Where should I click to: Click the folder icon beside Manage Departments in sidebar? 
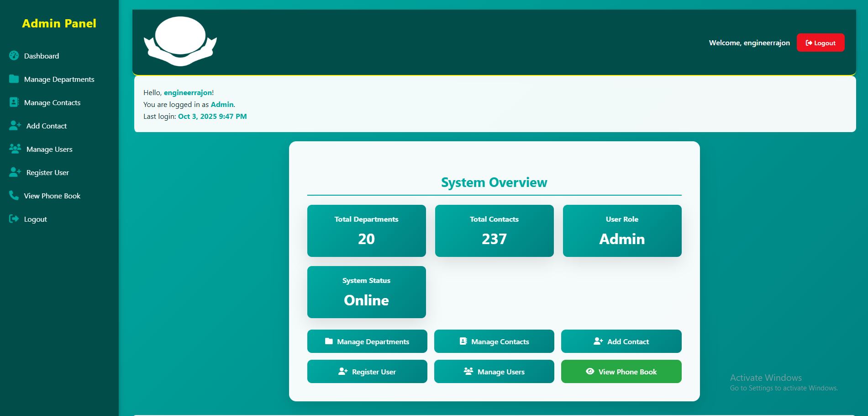click(x=14, y=79)
